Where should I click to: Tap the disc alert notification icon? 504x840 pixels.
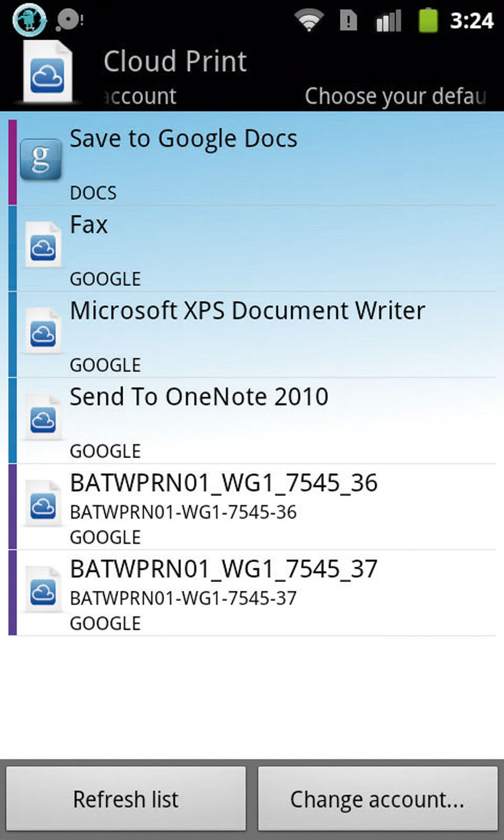(x=70, y=21)
